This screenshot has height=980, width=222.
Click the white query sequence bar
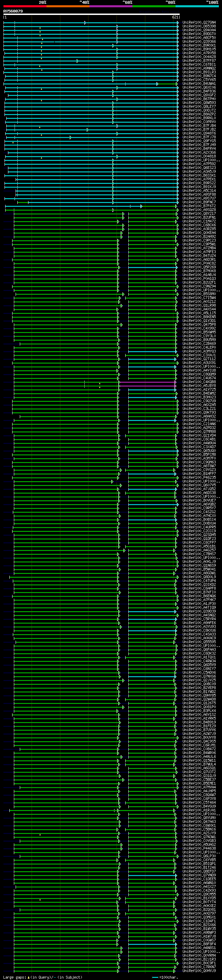[92, 15]
